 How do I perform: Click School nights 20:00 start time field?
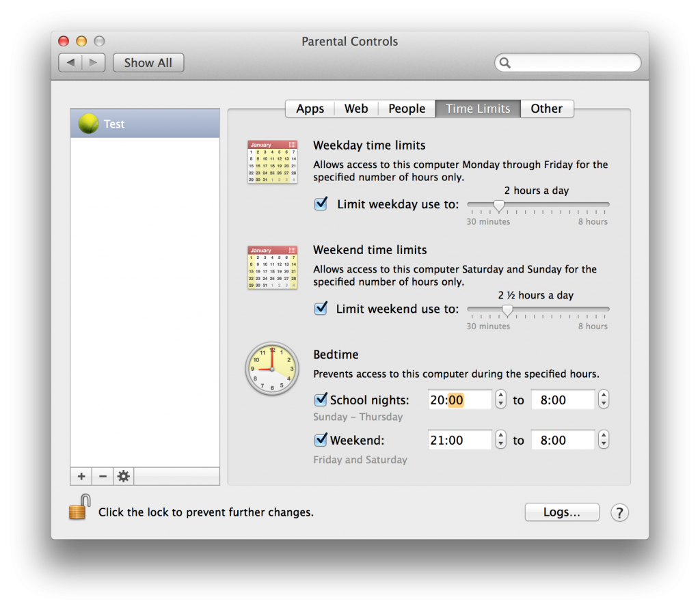click(x=459, y=400)
